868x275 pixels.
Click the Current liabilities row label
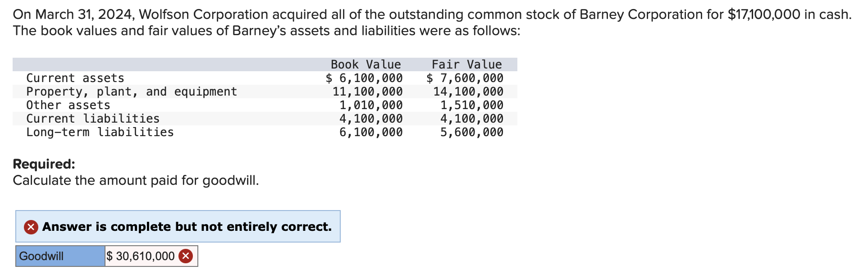(93, 119)
